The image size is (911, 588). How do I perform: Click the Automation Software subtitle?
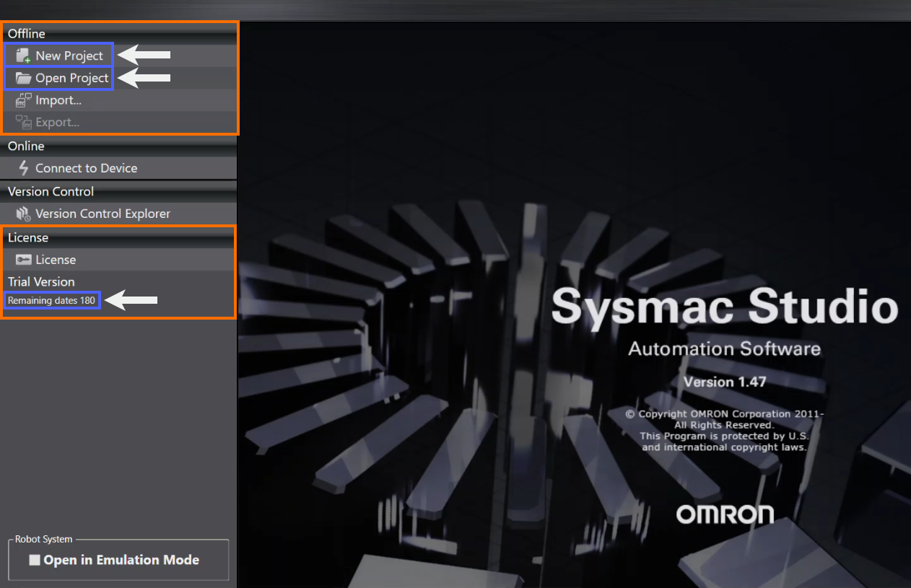pos(725,348)
